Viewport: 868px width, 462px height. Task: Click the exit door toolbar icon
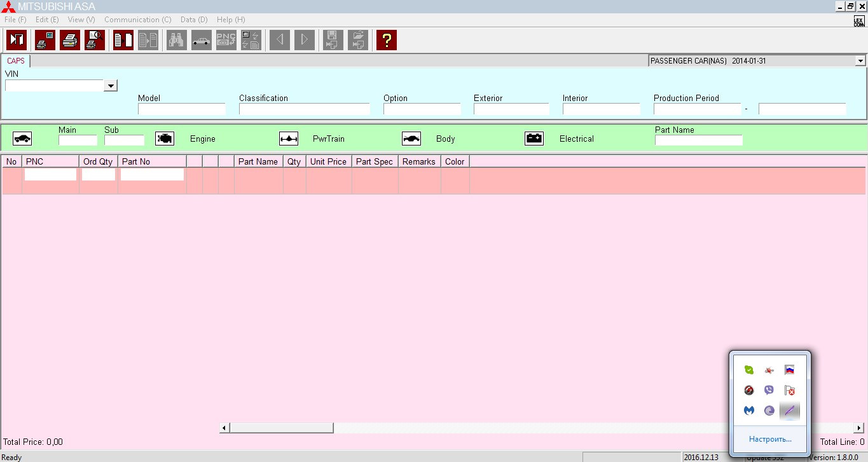[17, 40]
